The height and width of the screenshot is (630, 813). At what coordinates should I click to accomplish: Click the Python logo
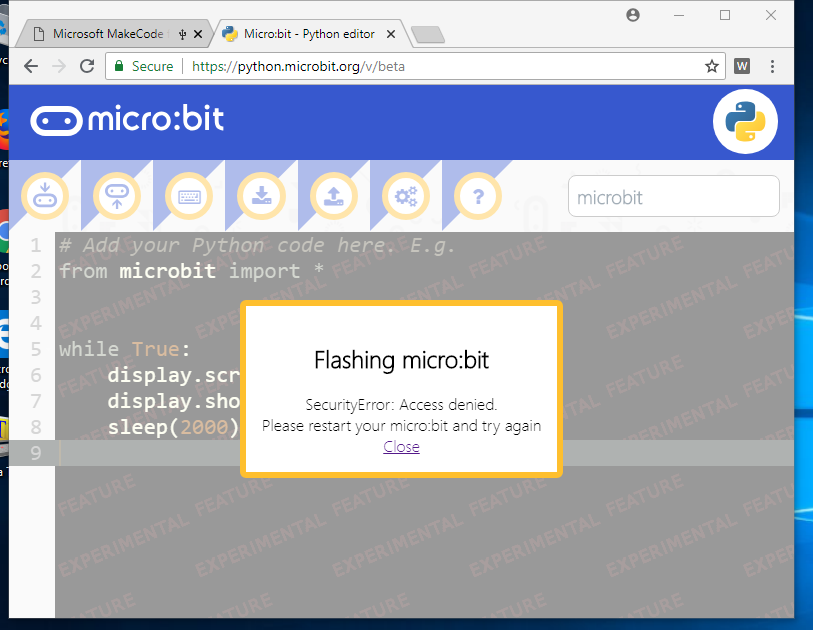pos(745,121)
